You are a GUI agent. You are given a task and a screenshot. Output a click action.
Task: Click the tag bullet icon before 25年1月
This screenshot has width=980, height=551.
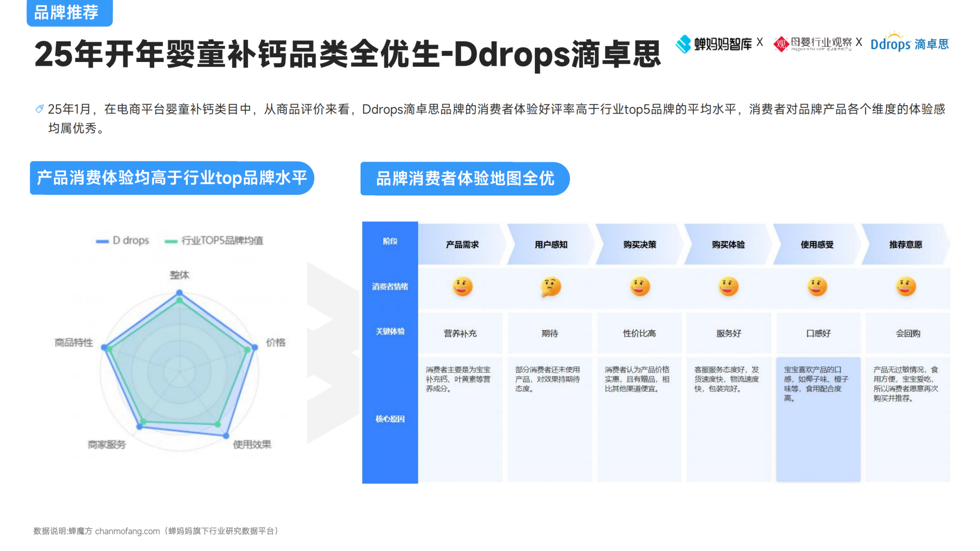40,109
